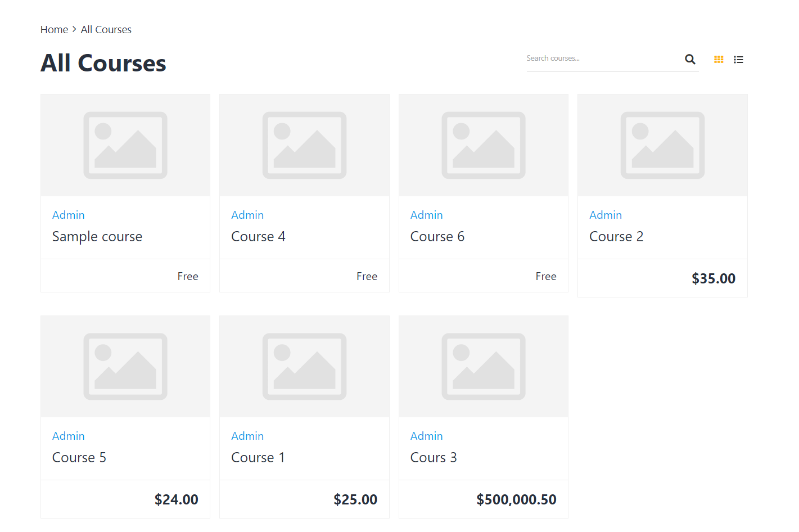
Task: Open the Sample course title
Action: pyautogui.click(x=97, y=237)
